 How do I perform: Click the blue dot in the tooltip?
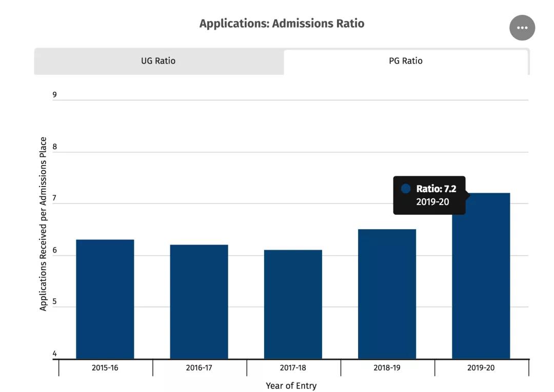click(406, 189)
